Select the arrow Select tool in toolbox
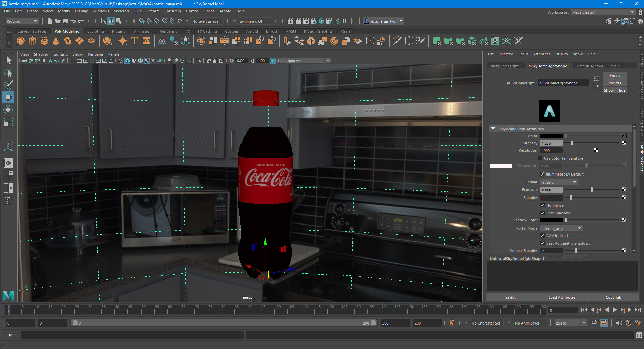Screen dimensions: 644x349 coord(9,60)
